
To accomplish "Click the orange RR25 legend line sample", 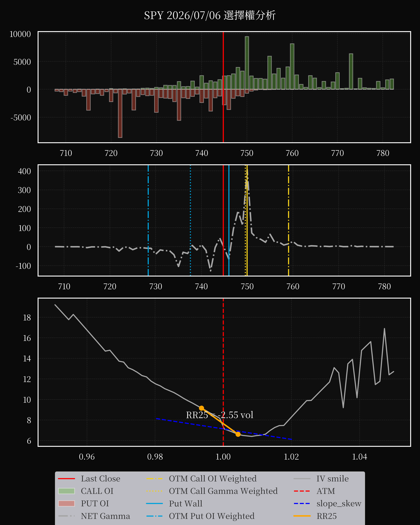I will pyautogui.click(x=302, y=516).
